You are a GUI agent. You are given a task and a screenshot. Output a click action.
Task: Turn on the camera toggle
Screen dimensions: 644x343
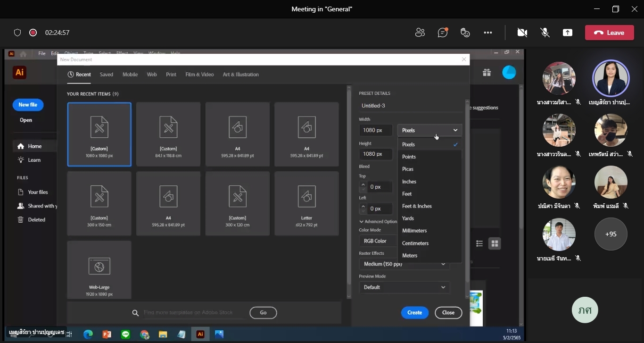(522, 33)
